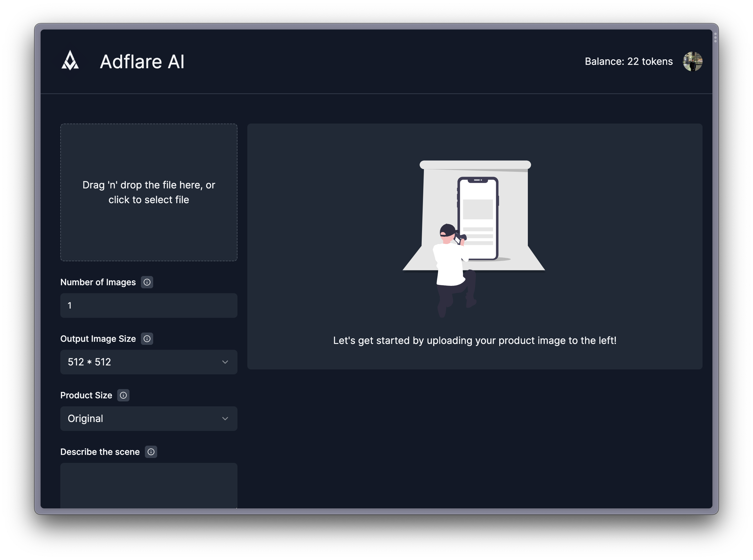The width and height of the screenshot is (753, 560).
Task: Show info tooltip for Number of Images
Action: [x=147, y=282]
